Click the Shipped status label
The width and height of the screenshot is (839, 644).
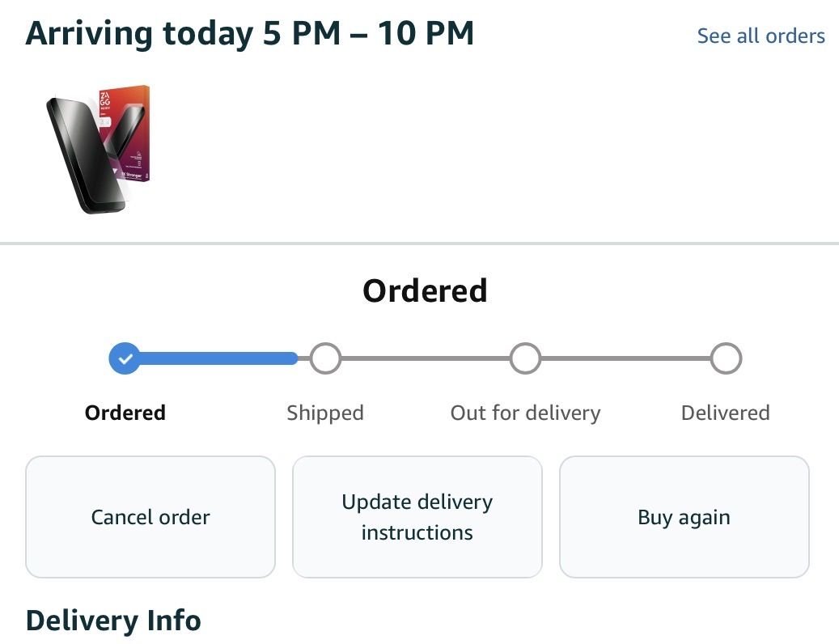coord(325,413)
